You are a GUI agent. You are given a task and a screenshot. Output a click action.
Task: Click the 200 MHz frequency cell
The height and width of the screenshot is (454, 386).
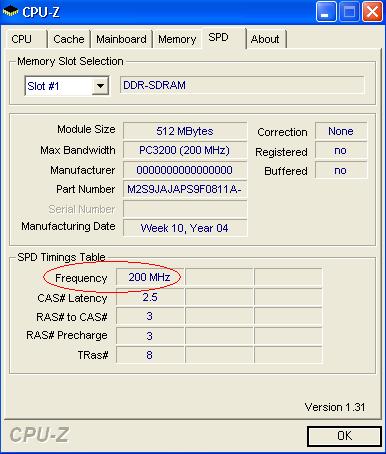click(x=150, y=277)
